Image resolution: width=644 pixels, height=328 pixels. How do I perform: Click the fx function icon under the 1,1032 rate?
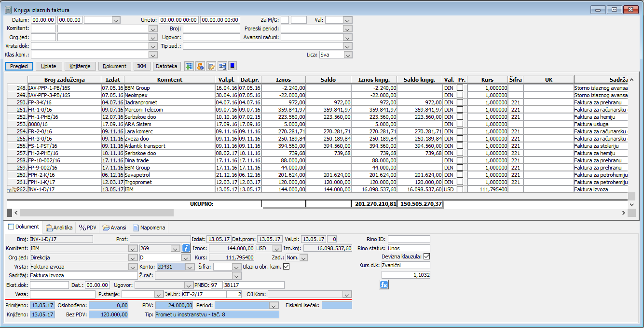(384, 285)
